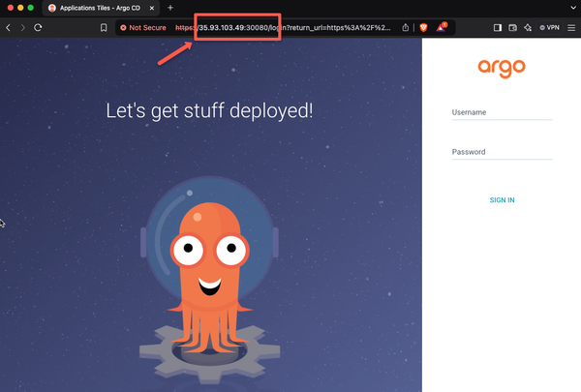The width and height of the screenshot is (581, 392).
Task: Open the browser hamburger menu
Action: (570, 28)
